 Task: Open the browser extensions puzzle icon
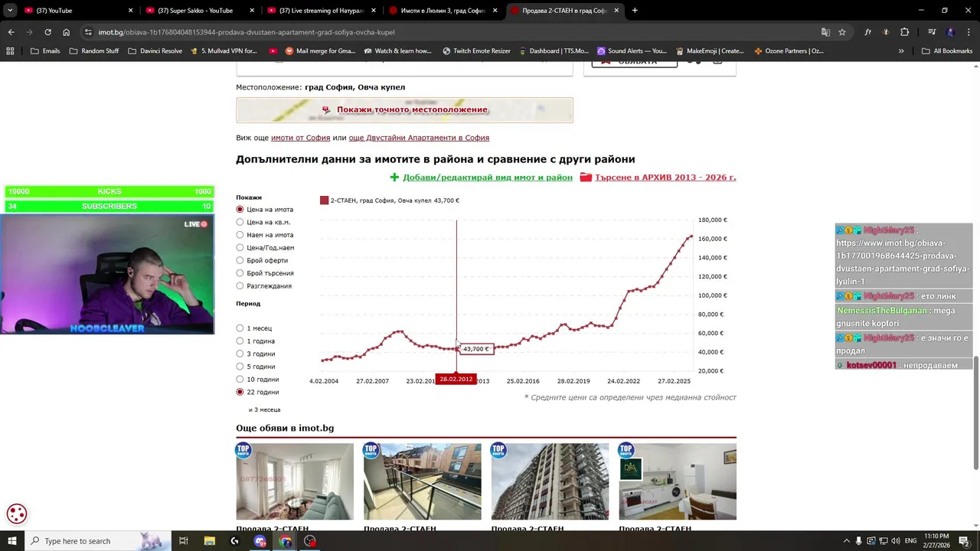tap(904, 32)
